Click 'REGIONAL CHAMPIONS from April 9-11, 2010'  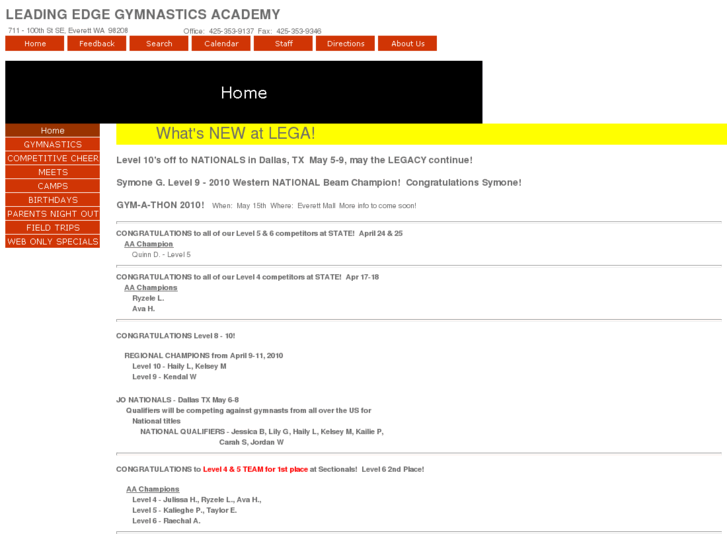[204, 356]
